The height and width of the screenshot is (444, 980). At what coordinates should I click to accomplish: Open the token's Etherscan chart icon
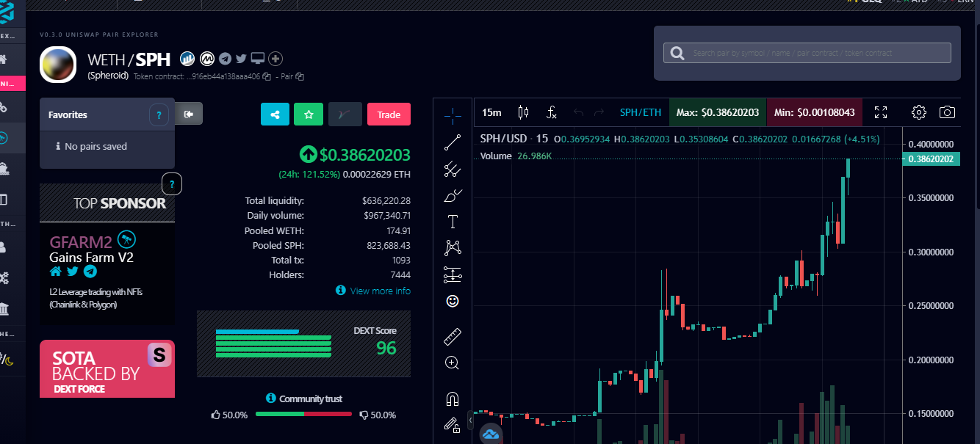pos(187,59)
